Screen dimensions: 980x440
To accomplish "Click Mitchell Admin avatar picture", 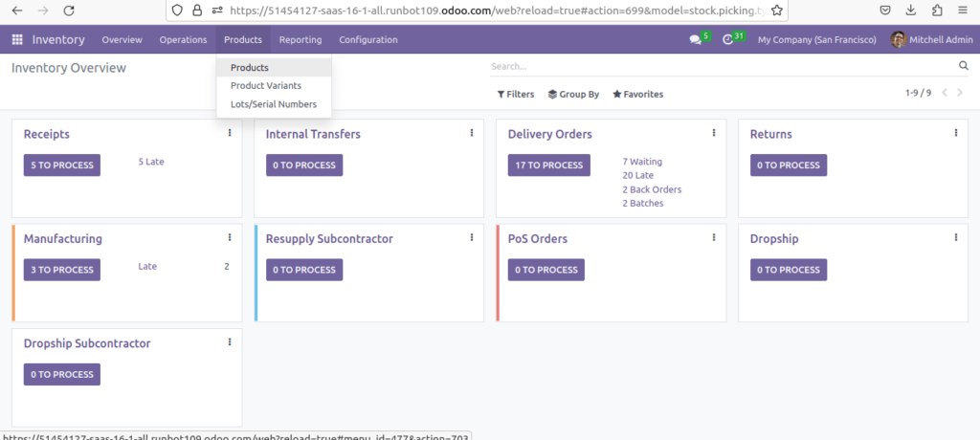I will 898,39.
